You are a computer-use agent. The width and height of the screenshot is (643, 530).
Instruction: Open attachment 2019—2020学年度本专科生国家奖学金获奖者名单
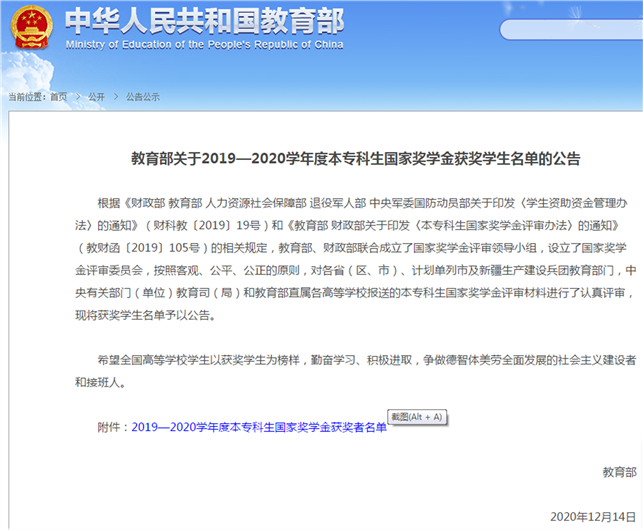(259, 427)
